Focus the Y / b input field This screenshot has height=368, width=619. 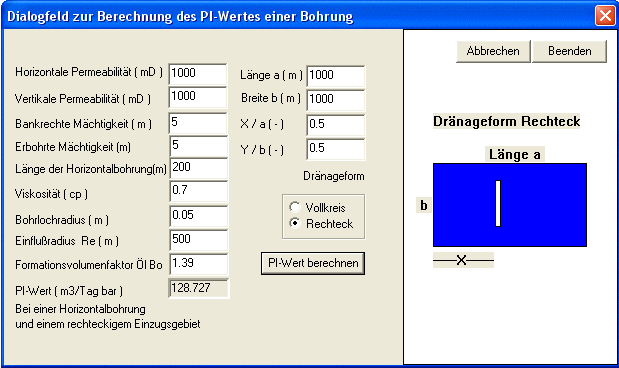pyautogui.click(x=336, y=149)
